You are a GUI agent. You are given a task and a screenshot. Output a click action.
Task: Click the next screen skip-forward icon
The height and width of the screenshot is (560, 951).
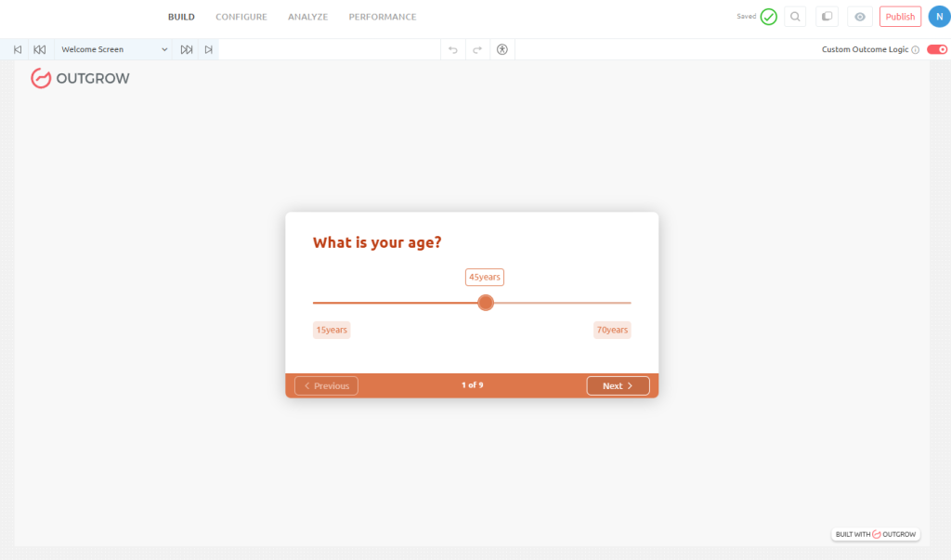pos(187,49)
